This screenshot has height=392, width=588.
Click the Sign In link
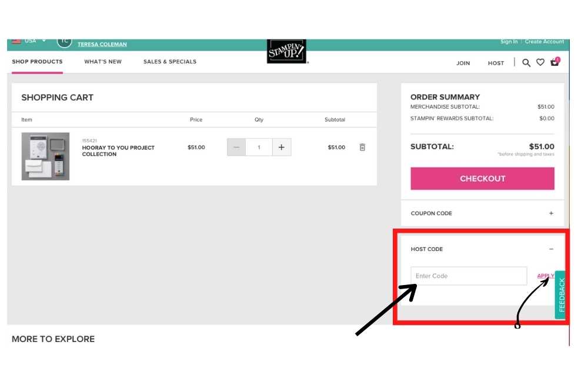[x=509, y=42]
